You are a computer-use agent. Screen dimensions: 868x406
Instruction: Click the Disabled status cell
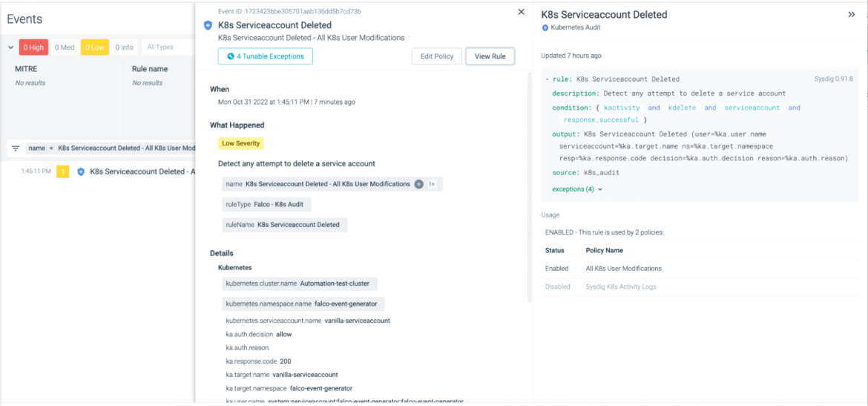tap(557, 287)
